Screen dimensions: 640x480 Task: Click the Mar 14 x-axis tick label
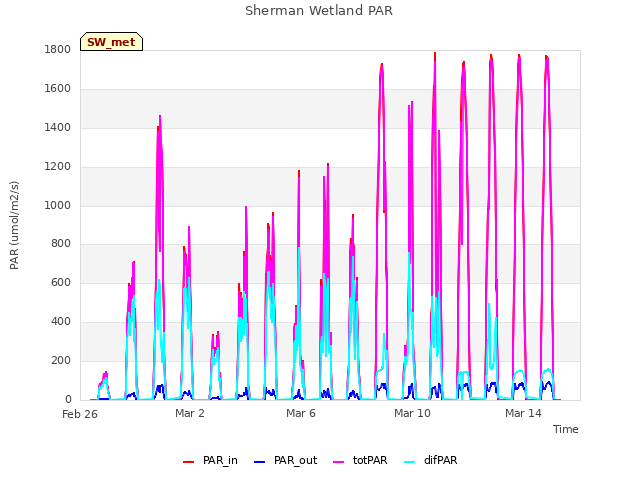coord(523,413)
